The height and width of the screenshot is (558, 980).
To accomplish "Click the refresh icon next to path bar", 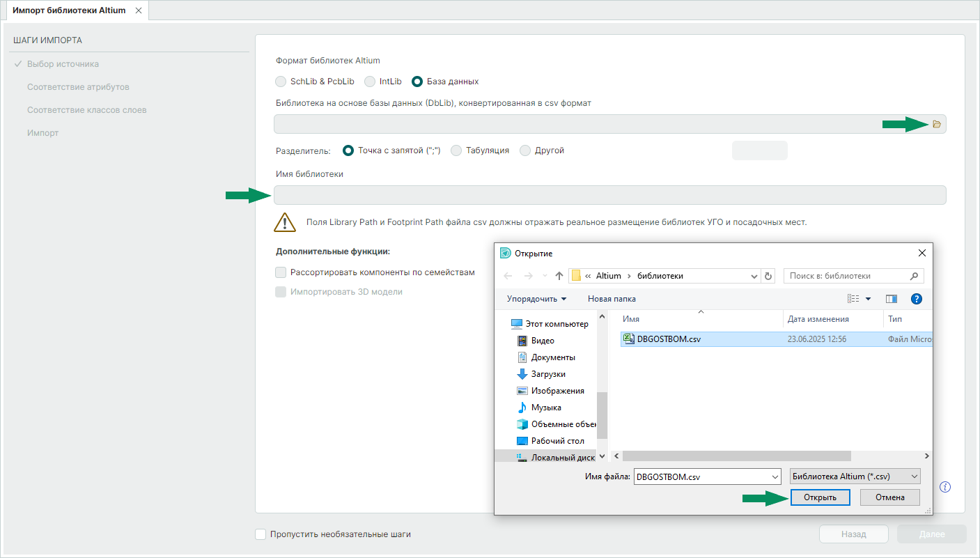I will tap(768, 276).
